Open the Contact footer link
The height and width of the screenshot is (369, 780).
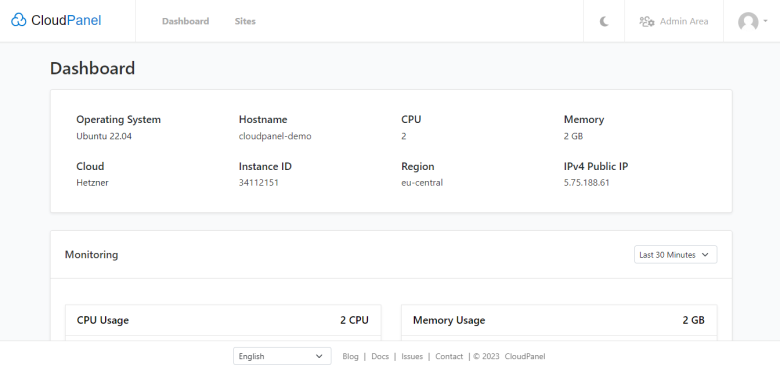(449, 357)
